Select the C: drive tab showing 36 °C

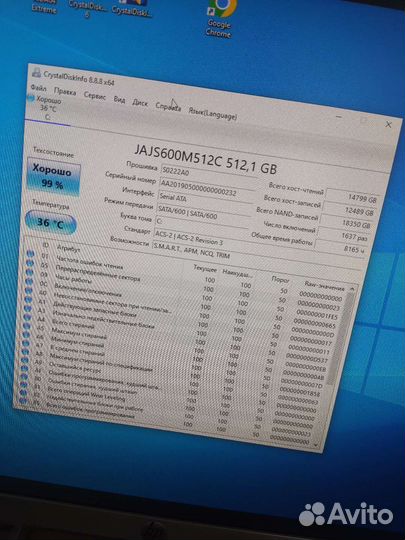(x=48, y=109)
